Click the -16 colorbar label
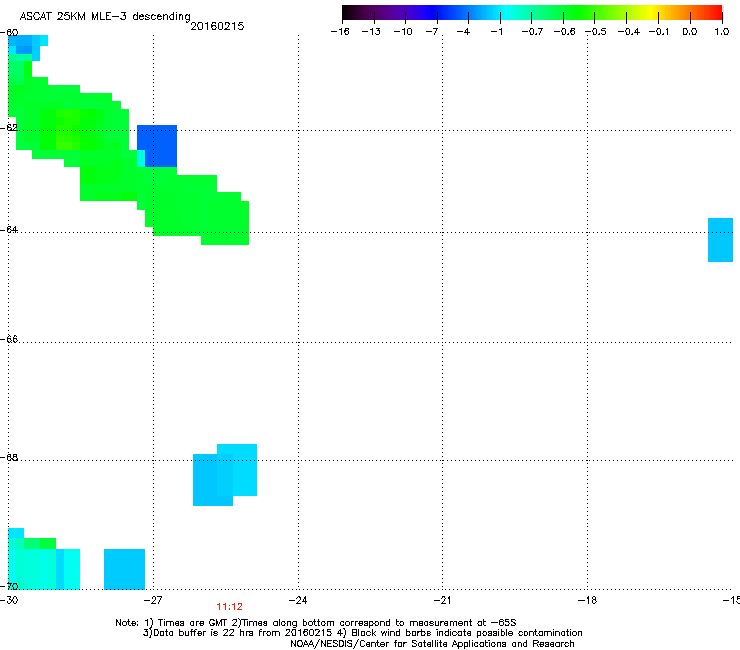Screen dimensions: 740x650 (x=340, y=32)
